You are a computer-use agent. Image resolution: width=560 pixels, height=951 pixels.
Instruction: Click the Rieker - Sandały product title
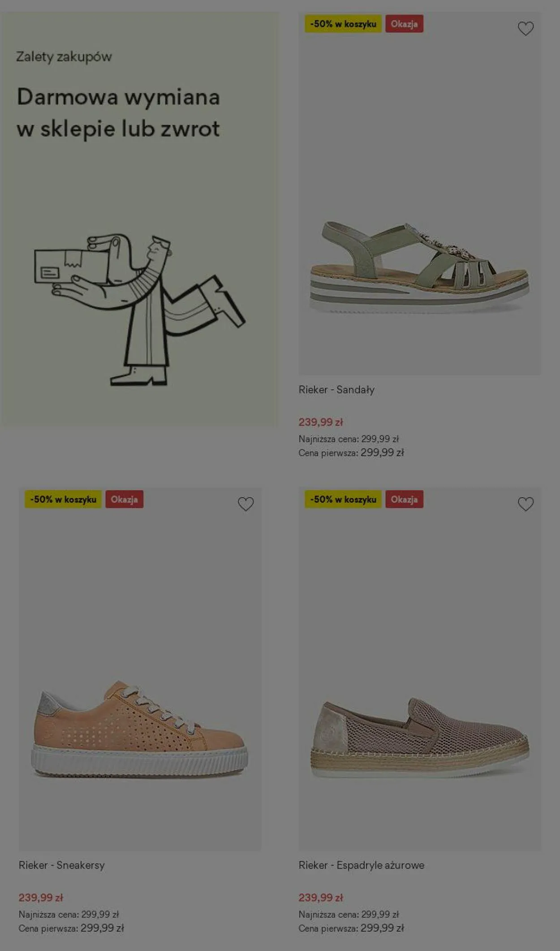(336, 390)
